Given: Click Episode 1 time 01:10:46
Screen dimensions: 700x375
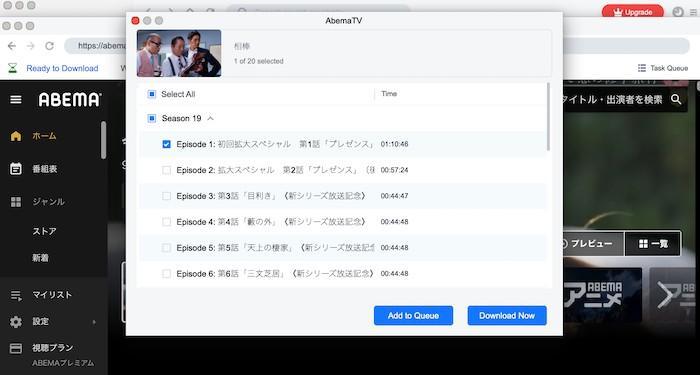Looking at the screenshot, I should [x=394, y=144].
